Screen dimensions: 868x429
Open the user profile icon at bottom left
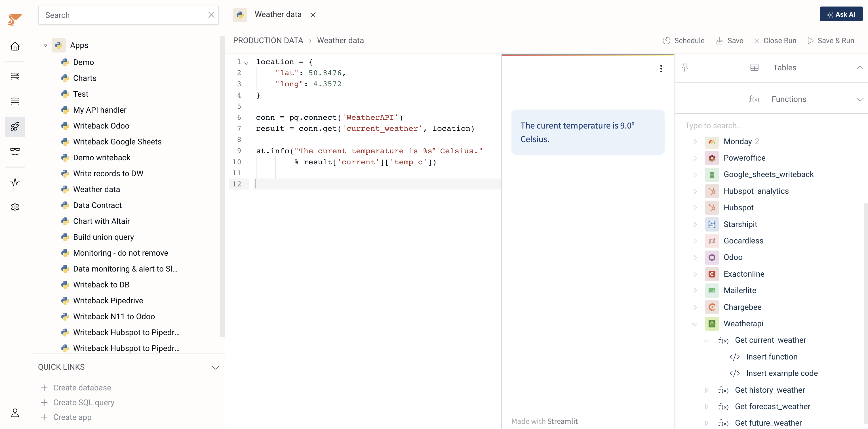[15, 413]
